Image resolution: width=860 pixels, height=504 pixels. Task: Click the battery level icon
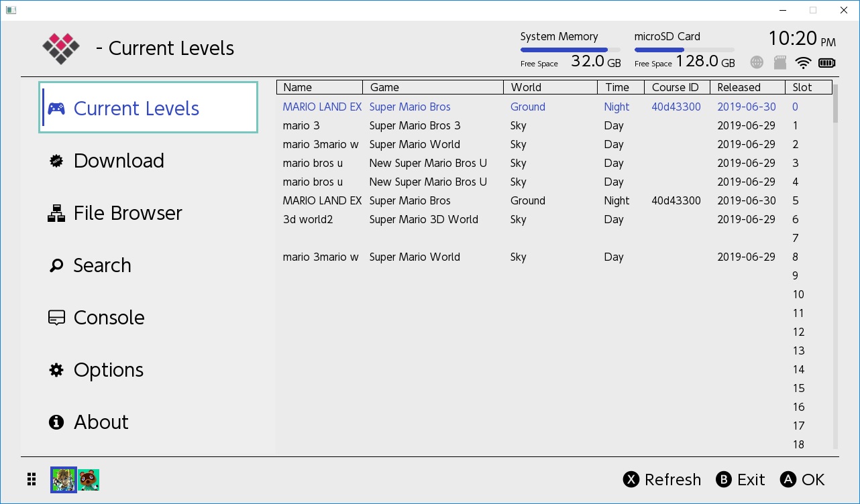coord(827,63)
